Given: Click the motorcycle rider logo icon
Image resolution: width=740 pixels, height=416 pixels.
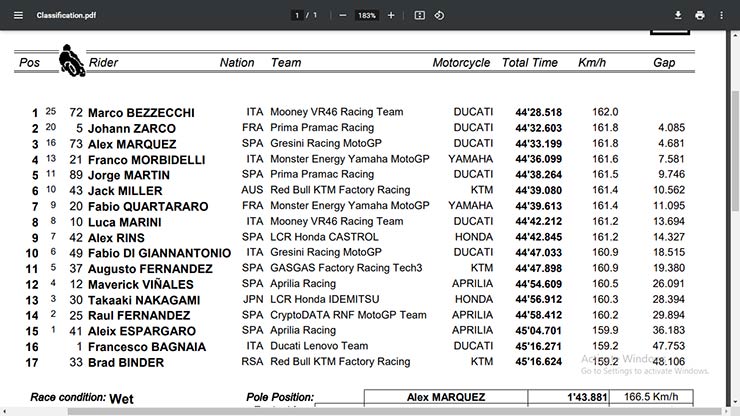Looking at the screenshot, I should click(x=72, y=60).
